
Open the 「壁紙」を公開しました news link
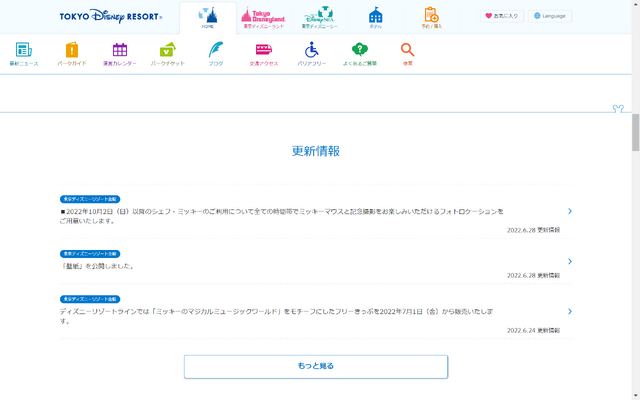tap(98, 266)
